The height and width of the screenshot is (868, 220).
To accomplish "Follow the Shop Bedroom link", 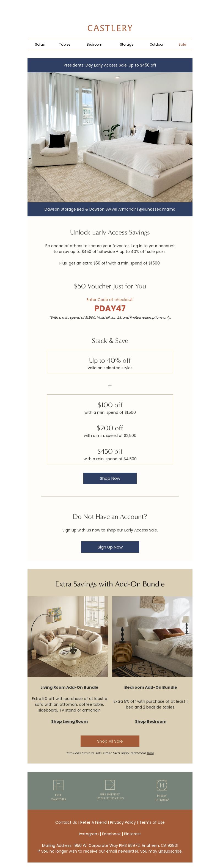I will 151,721.
